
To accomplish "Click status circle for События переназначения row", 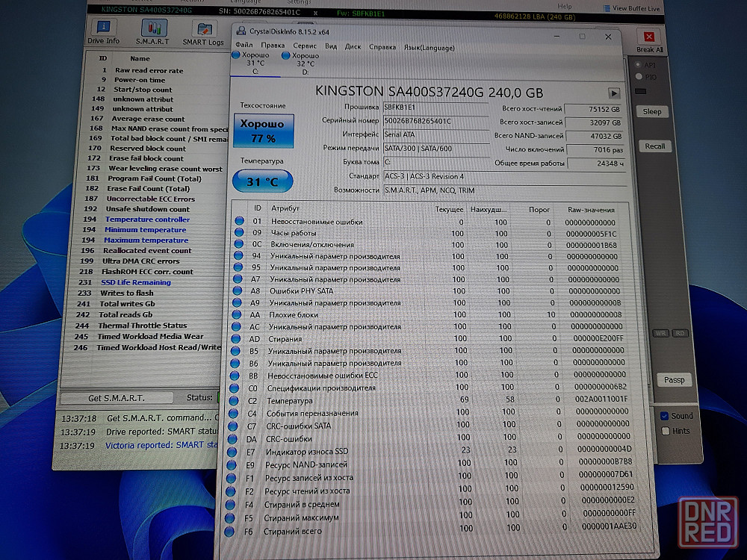I will coord(233,414).
